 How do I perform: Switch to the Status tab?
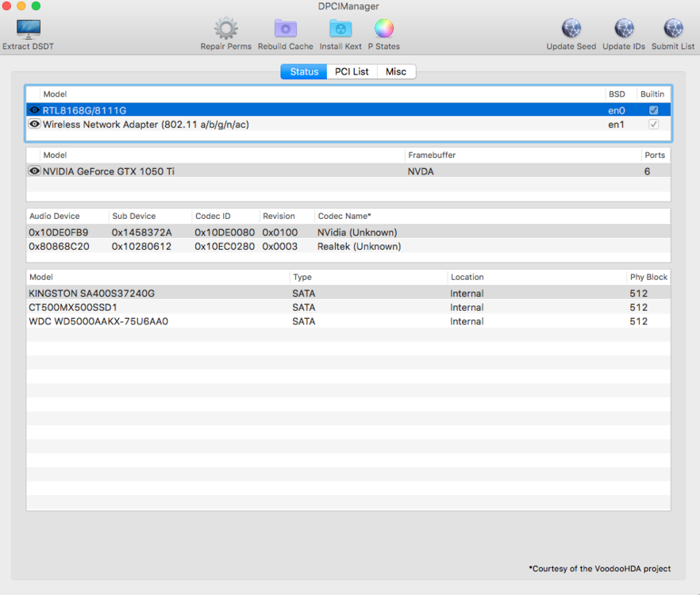304,71
